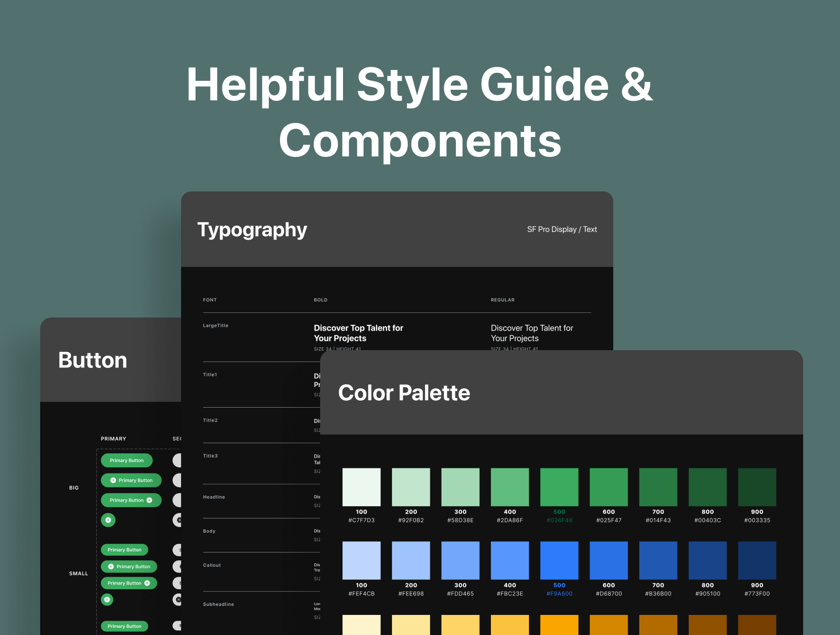Click the Title3 row label
Image resolution: width=840 pixels, height=635 pixels.
pos(210,456)
